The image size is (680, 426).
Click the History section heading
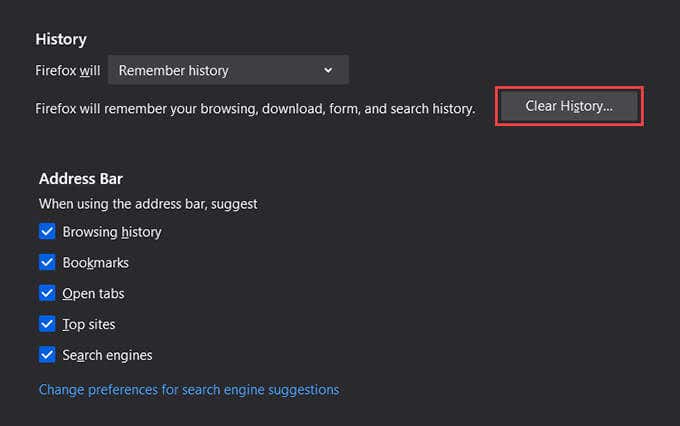60,39
